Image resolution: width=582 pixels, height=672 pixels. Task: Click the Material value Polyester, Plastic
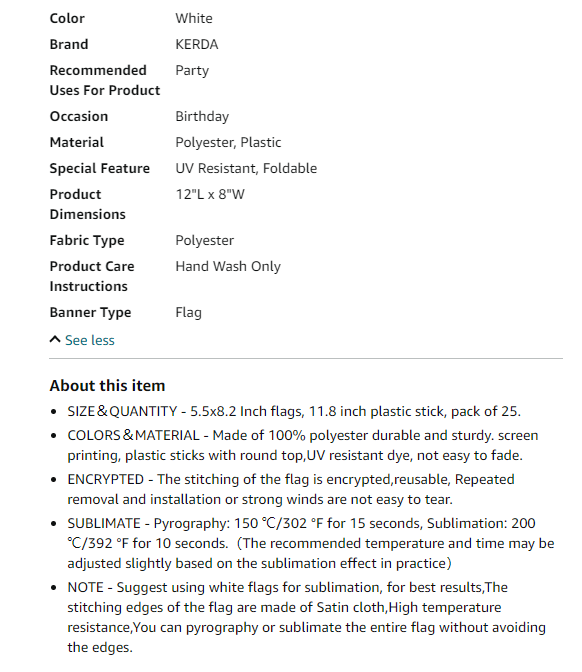coord(228,142)
